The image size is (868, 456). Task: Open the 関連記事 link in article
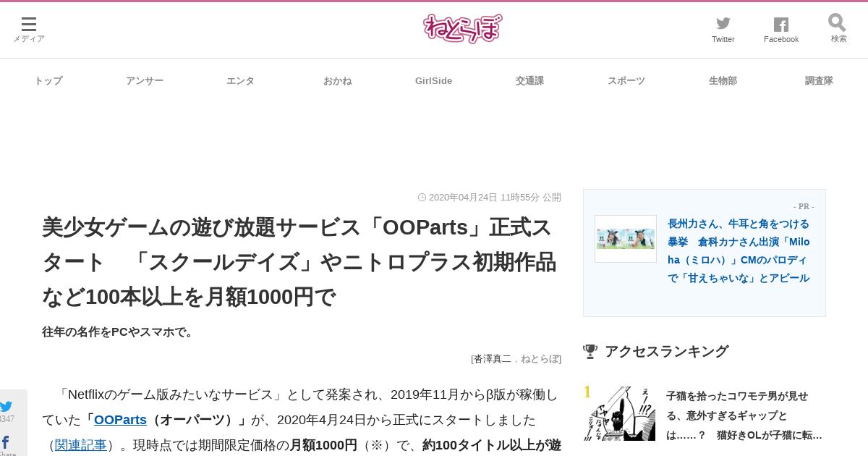80,445
